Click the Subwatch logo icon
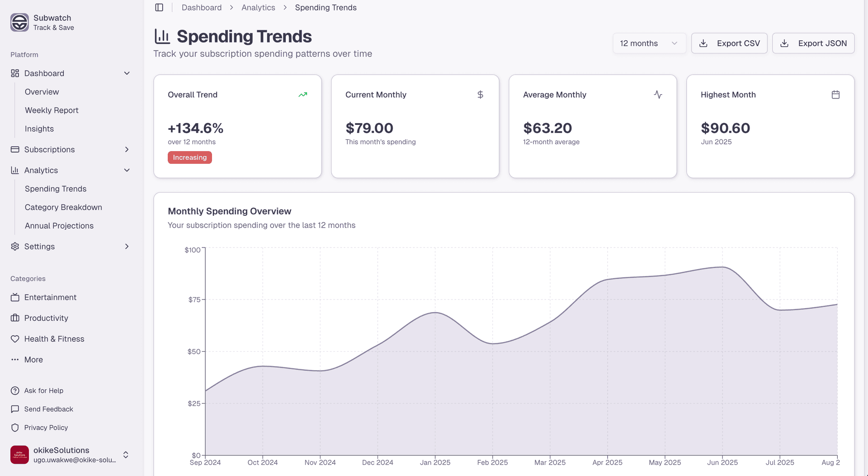This screenshot has height=476, width=868. (x=19, y=22)
